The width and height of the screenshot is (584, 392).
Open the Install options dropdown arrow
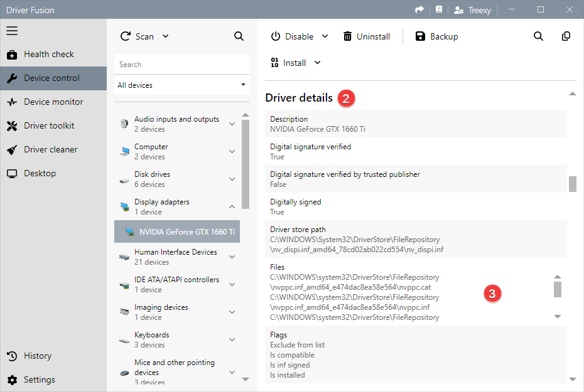317,63
